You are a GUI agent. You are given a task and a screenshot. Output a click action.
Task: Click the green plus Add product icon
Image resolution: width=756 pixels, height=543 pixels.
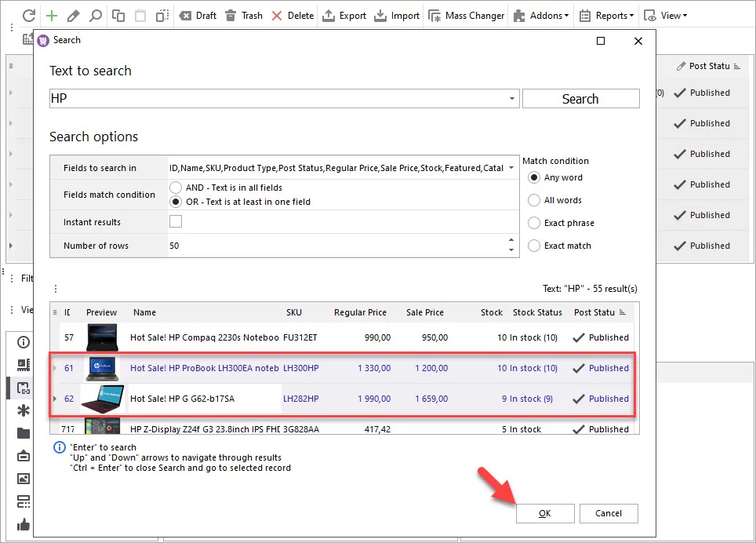click(52, 16)
